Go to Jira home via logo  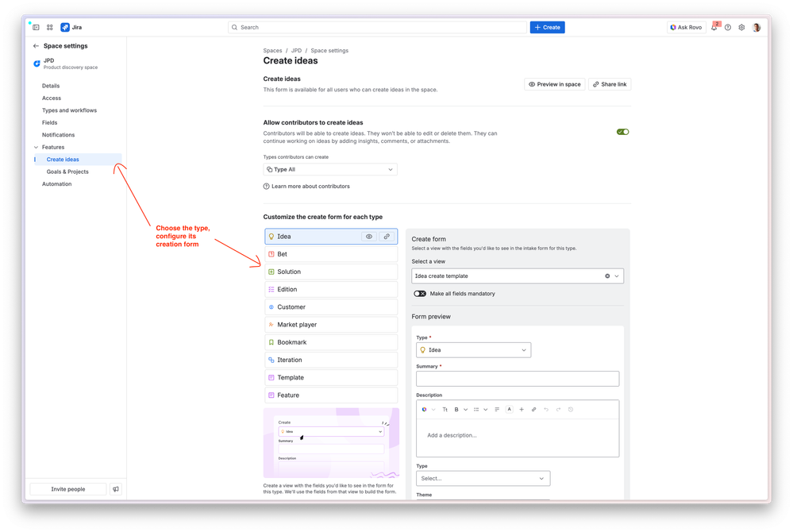(71, 27)
